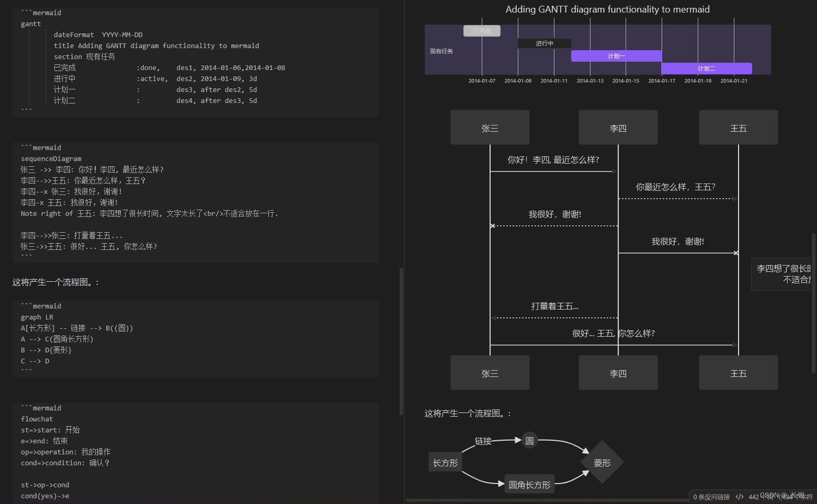Click the bottom 张三 participant box

(490, 373)
